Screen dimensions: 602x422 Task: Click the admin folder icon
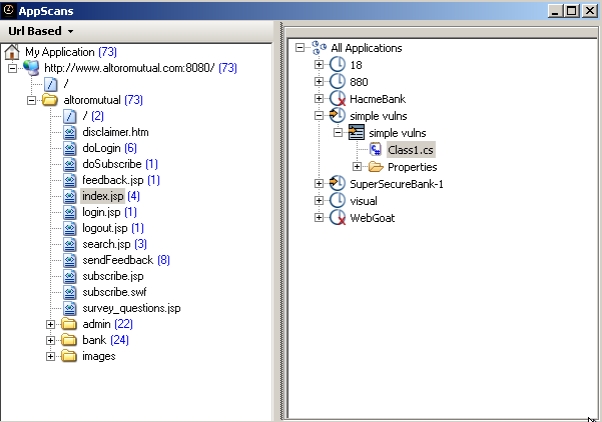(x=69, y=324)
